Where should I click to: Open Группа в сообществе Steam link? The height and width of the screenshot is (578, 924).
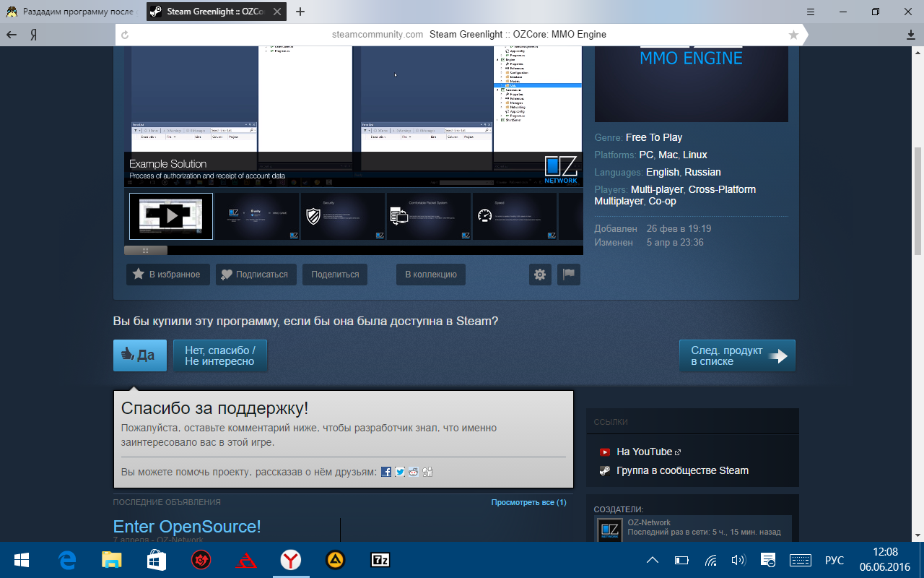click(x=682, y=470)
